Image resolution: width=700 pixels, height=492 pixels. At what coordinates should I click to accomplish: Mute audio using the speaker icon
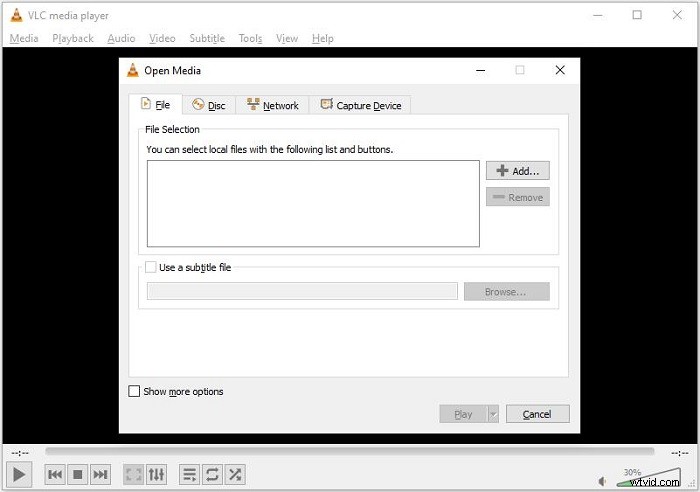pos(602,481)
